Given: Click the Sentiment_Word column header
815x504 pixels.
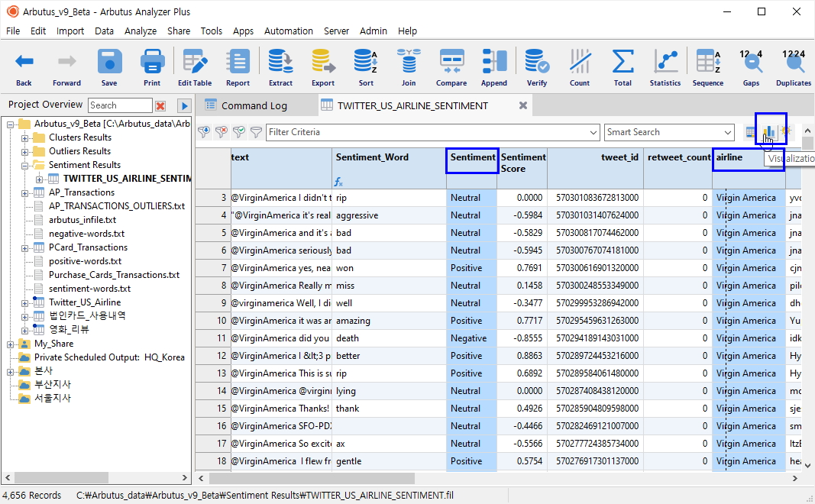Looking at the screenshot, I should pos(389,168).
